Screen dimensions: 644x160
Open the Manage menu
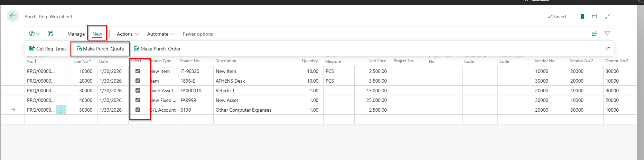76,34
